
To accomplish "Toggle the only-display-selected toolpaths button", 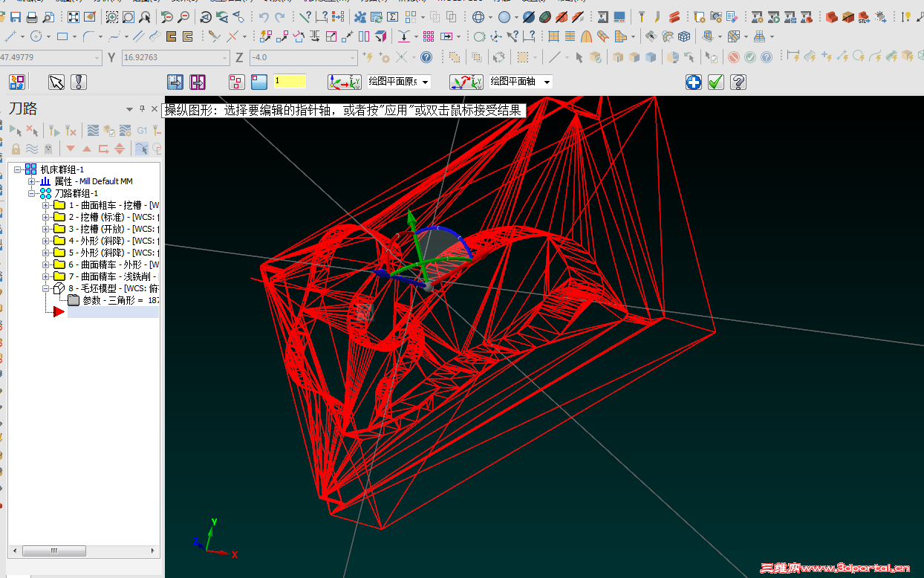I will point(141,149).
